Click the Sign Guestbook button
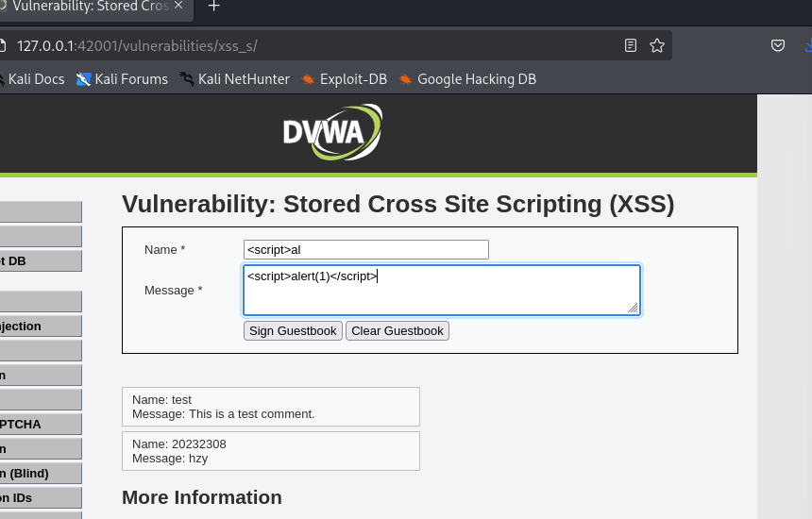Screen dimensions: 812x519 [293, 330]
